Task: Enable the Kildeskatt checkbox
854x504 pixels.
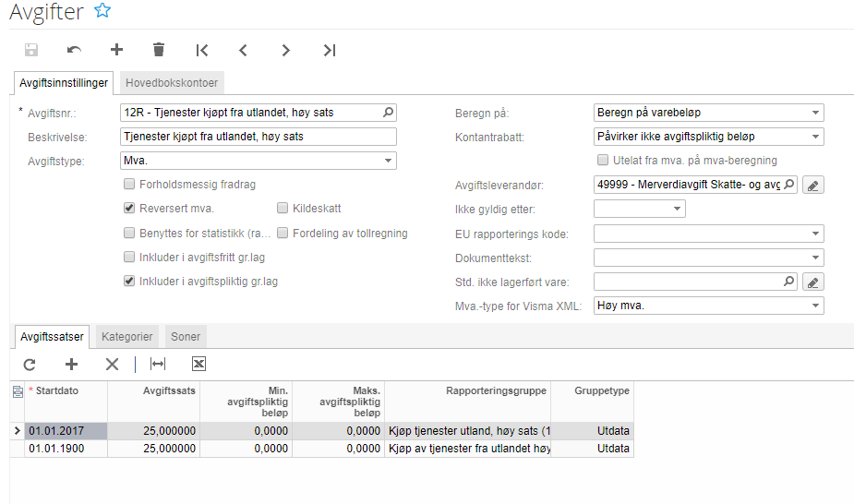Action: tap(283, 208)
